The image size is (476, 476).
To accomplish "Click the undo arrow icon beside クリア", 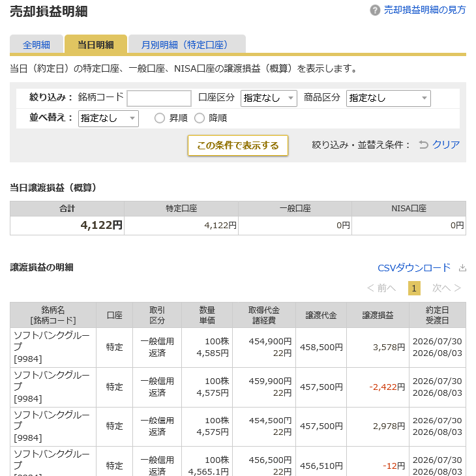I will [423, 145].
